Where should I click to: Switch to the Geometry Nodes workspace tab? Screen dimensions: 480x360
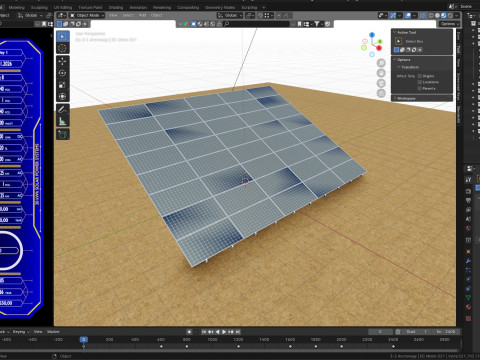(x=220, y=7)
